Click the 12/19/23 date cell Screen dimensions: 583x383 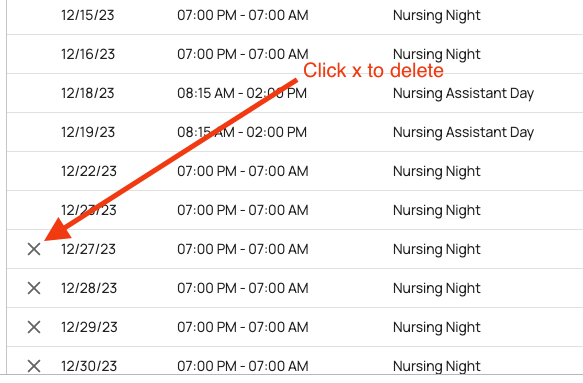pyautogui.click(x=88, y=132)
